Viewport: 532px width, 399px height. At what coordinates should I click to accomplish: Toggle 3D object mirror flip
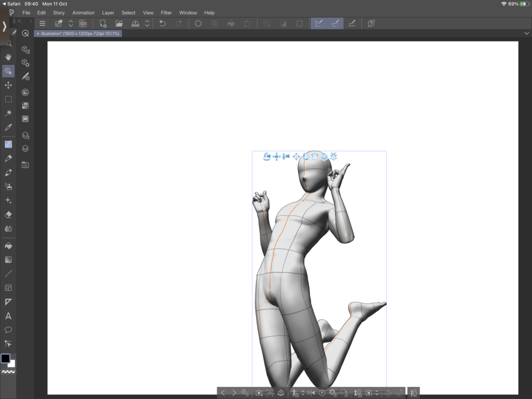point(311,392)
